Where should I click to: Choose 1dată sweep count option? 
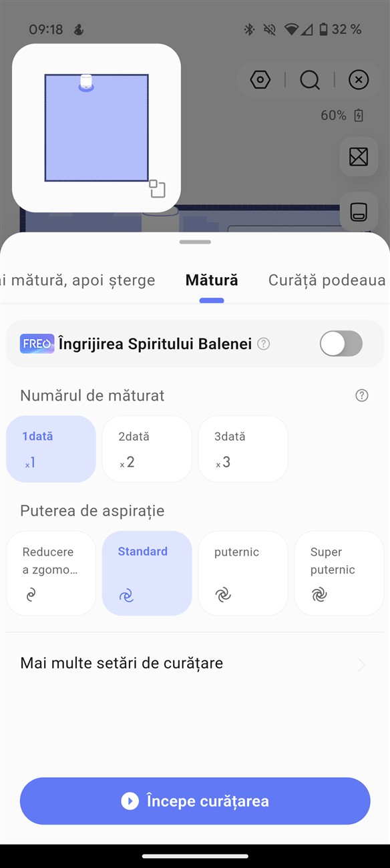pyautogui.click(x=51, y=449)
